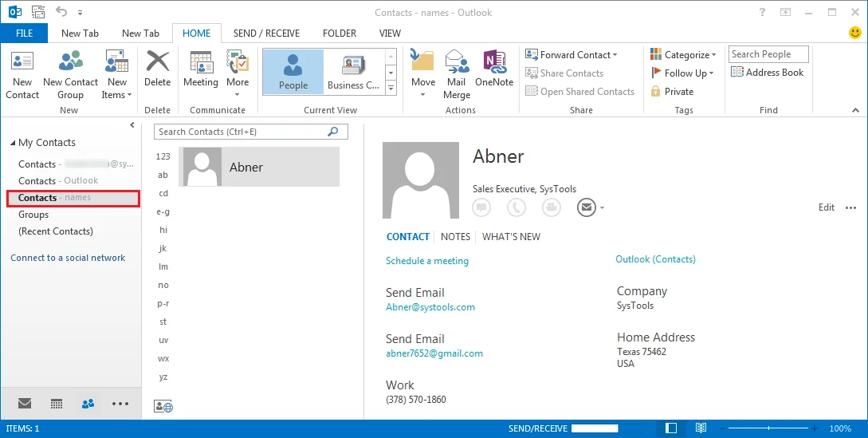
Task: Toggle the Private tag
Action: 672,91
